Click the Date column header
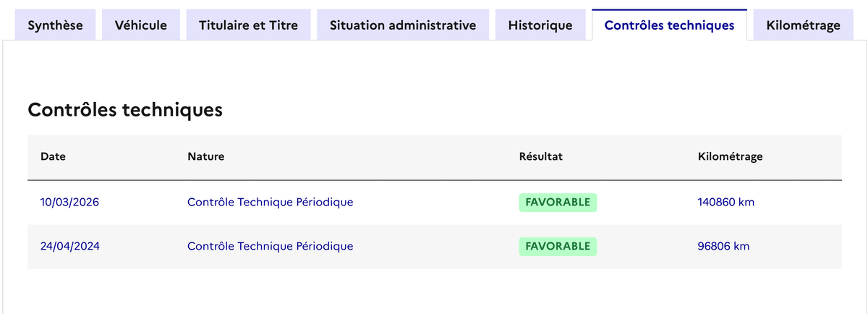 tap(54, 156)
